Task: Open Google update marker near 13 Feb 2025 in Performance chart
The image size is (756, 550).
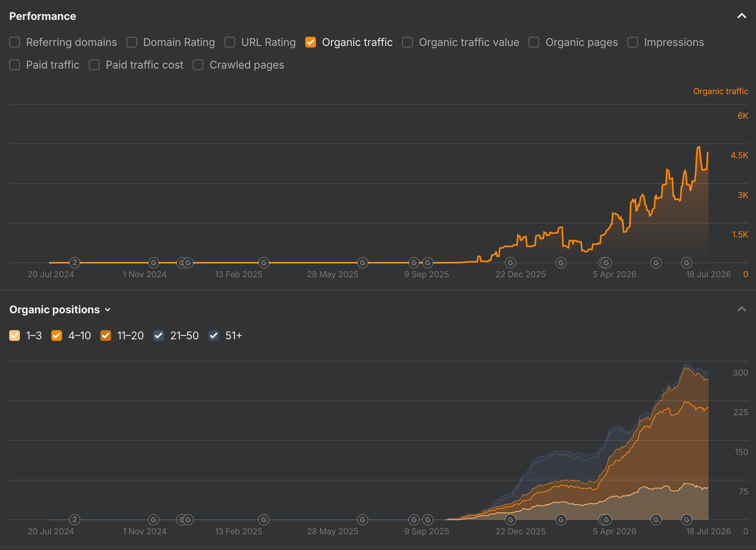Action: pos(264,263)
